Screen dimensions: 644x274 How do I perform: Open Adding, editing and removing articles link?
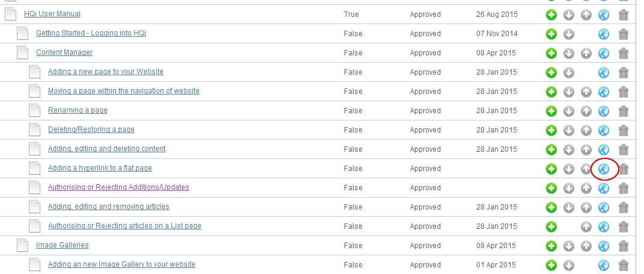coord(109,206)
